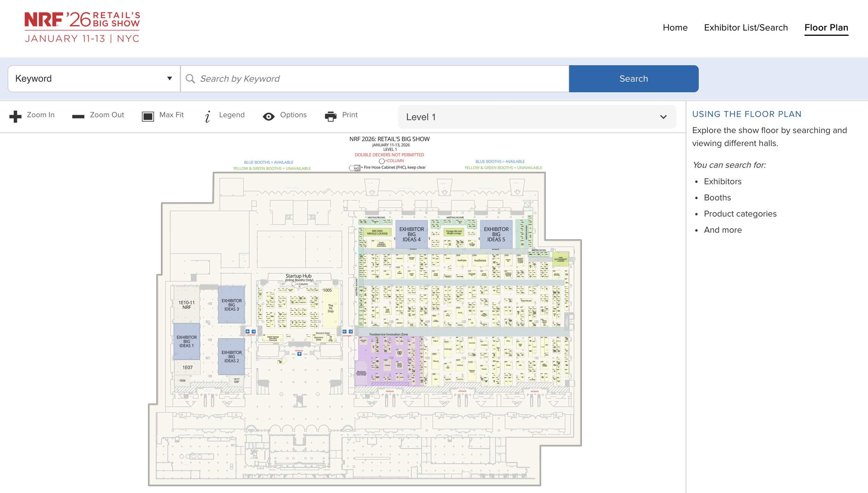Go to the Home menu item
Viewport: 868px width, 493px height.
pyautogui.click(x=675, y=27)
